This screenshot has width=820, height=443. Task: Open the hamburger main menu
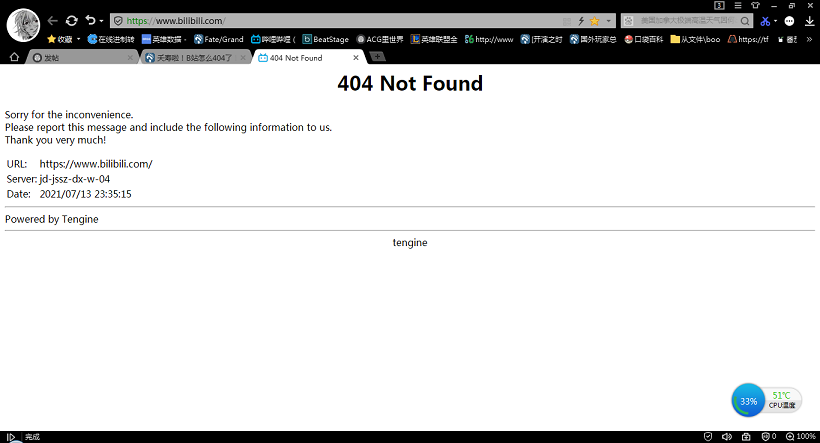pyautogui.click(x=738, y=5)
